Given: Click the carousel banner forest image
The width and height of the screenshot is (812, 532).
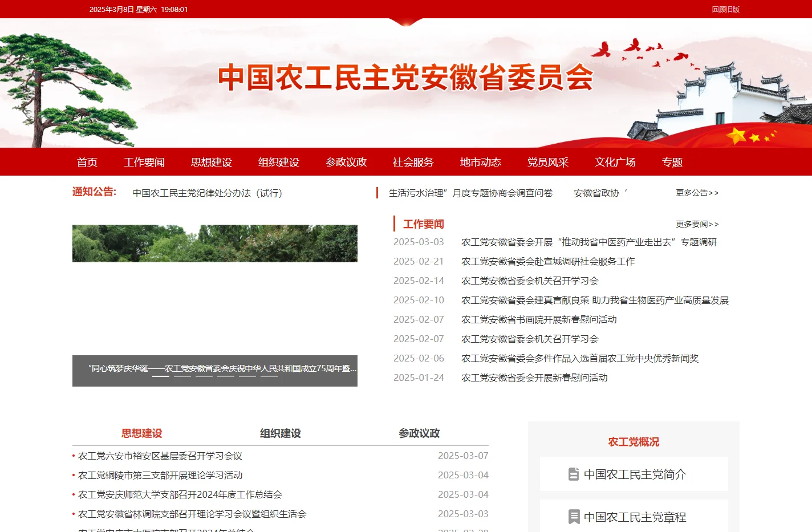Looking at the screenshot, I should pos(215,243).
